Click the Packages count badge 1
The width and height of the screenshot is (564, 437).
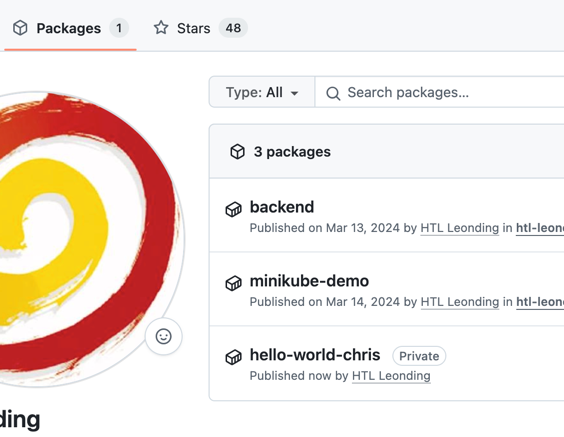tap(119, 28)
